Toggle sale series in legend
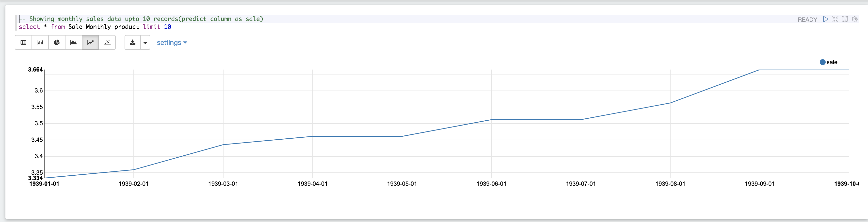 [x=829, y=62]
